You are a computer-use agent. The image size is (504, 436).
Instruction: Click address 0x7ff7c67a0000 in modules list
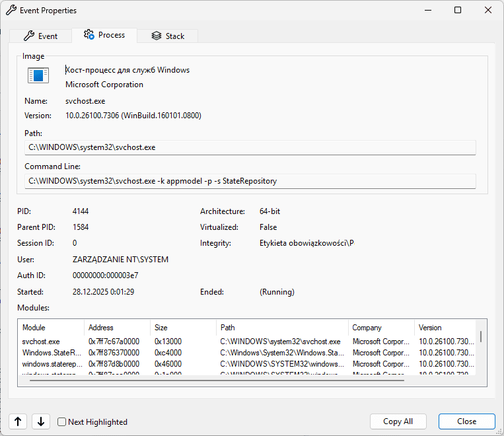click(114, 342)
